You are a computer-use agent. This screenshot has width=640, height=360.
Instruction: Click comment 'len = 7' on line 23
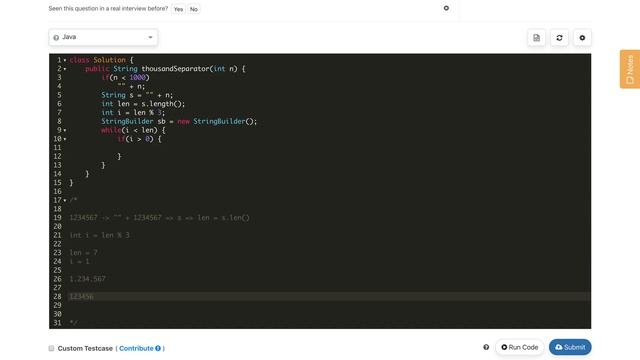[x=83, y=253]
